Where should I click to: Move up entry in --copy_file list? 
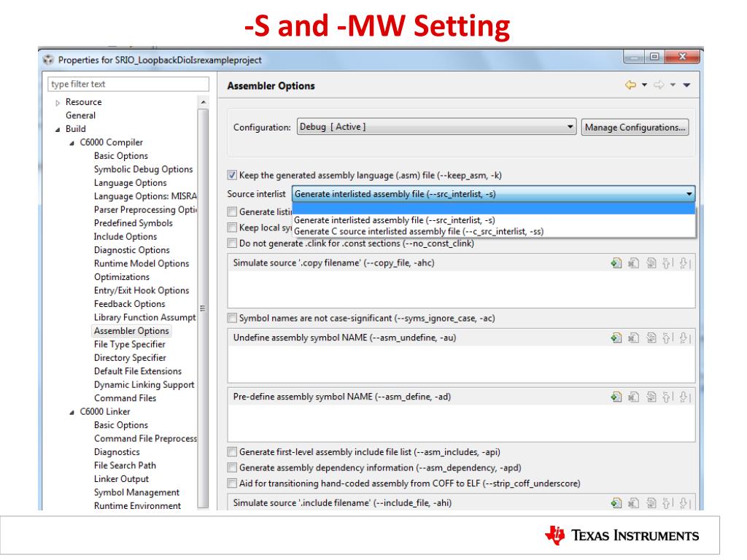667,262
